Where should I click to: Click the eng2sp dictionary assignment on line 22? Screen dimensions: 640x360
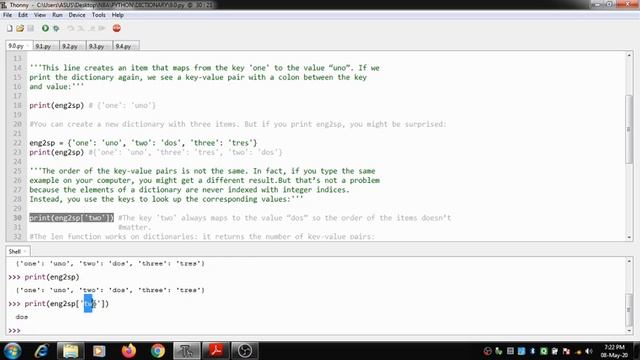tap(143, 143)
